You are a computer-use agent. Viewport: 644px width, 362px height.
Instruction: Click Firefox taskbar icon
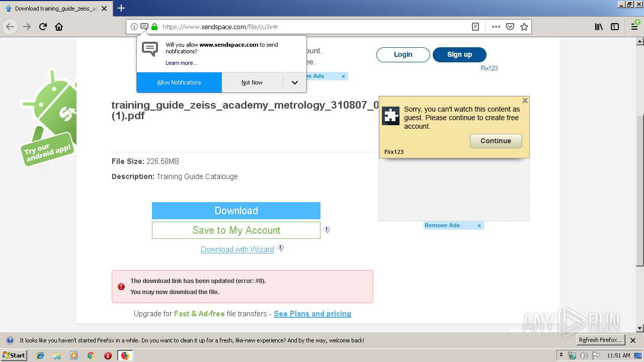[125, 355]
